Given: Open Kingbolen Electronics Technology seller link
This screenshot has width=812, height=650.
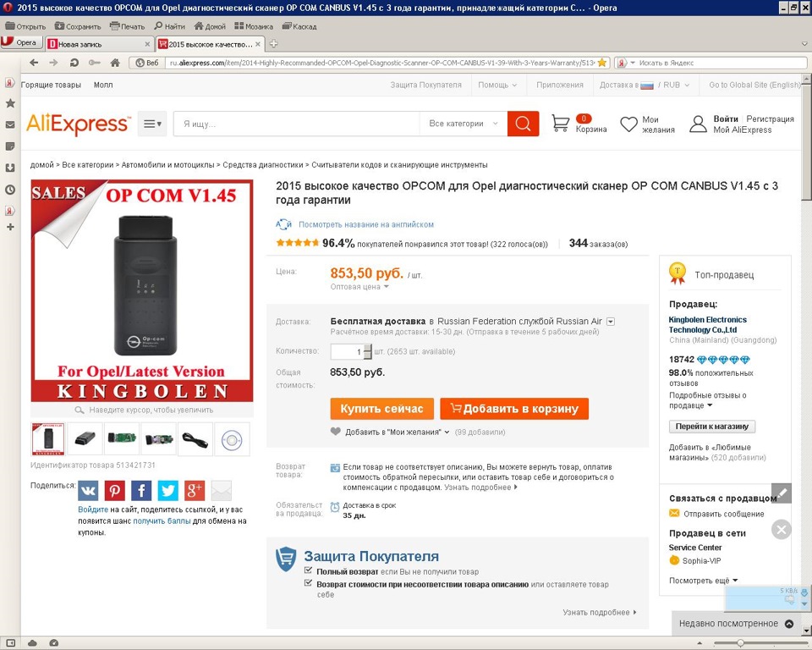Looking at the screenshot, I should point(707,324).
